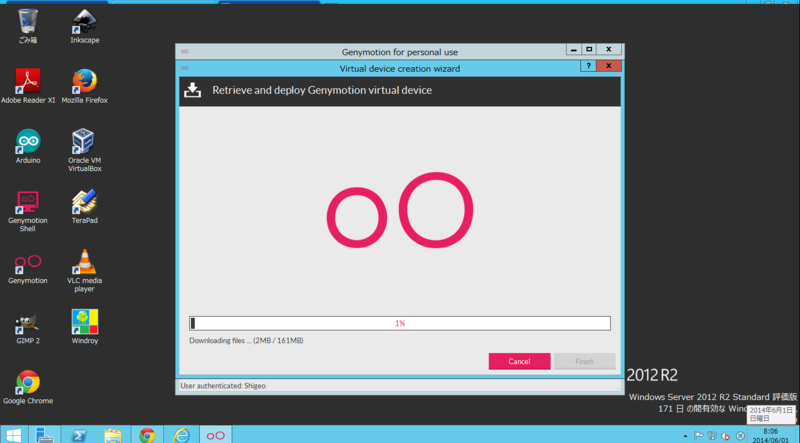Minimize the Genymotion for personal use window

click(573, 50)
